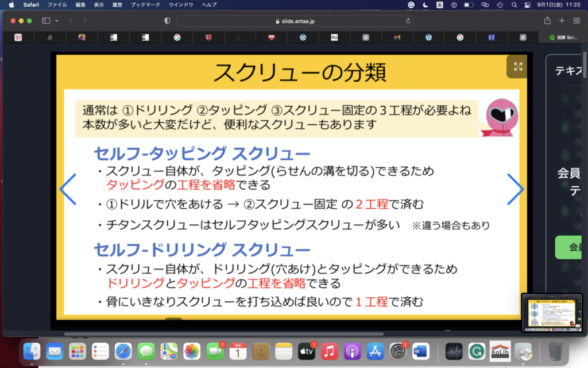Go to the next slide arrow
Screen dimensions: 588x368
pos(514,189)
